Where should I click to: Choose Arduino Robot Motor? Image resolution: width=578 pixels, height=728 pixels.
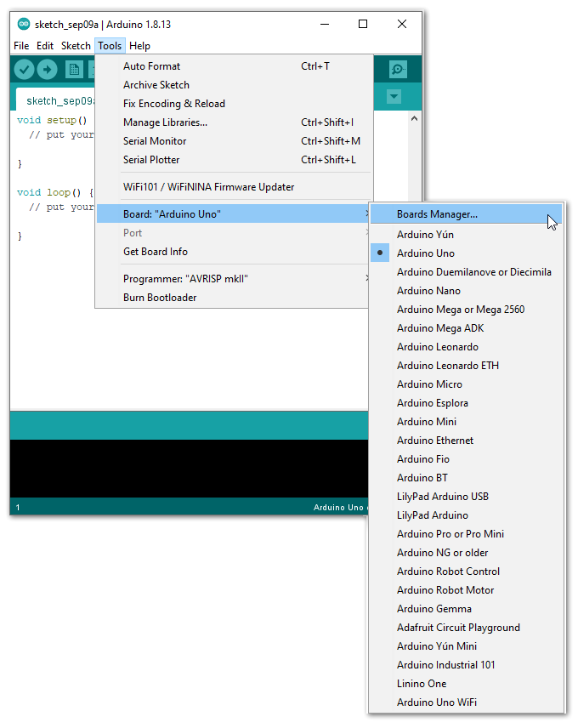point(466,590)
